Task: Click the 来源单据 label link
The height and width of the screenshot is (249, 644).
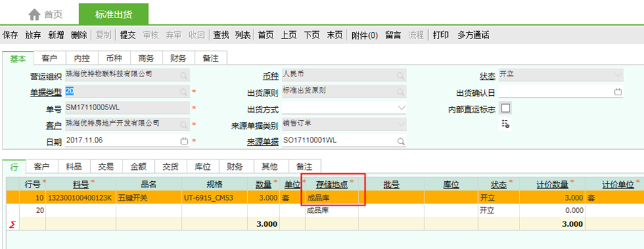Action: 262,142
